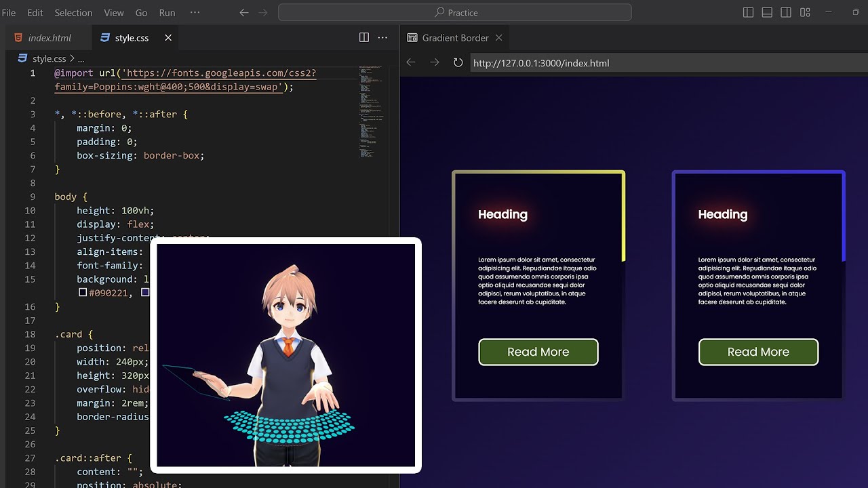Click the anime avatar video overlay
868x488 pixels.
(x=285, y=355)
